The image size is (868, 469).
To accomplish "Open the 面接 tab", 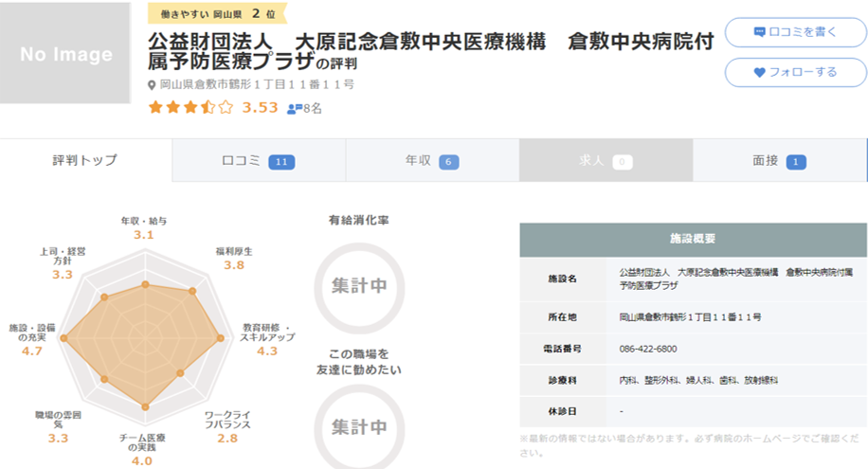I will (x=780, y=160).
